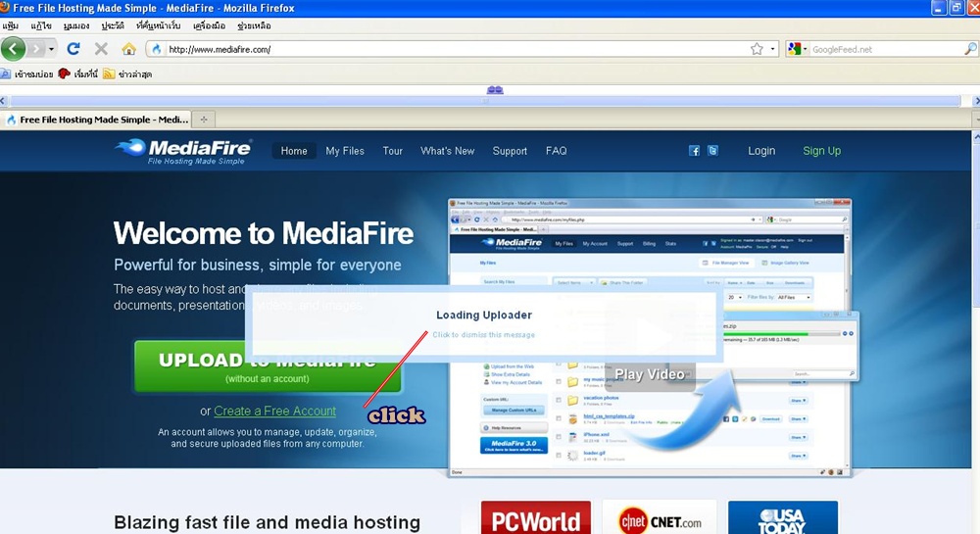
Task: Bookmark this page with the star icon
Action: 757,49
